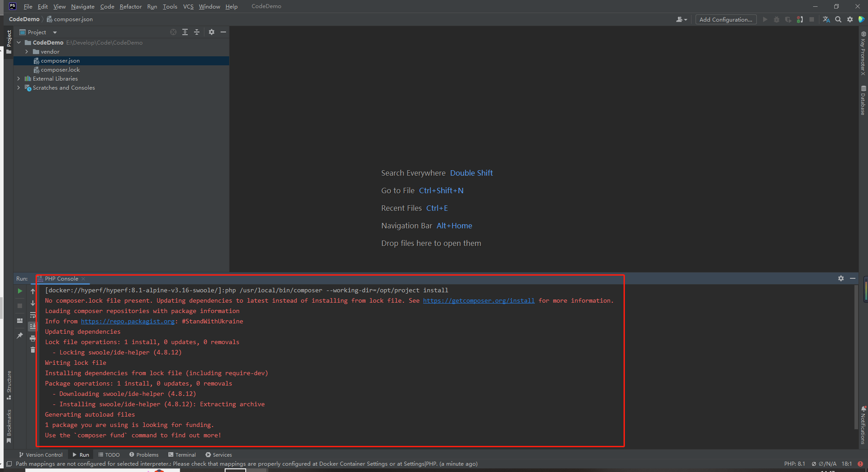Close the PHP Console tab
Viewport: 868px width, 472px height.
83,278
